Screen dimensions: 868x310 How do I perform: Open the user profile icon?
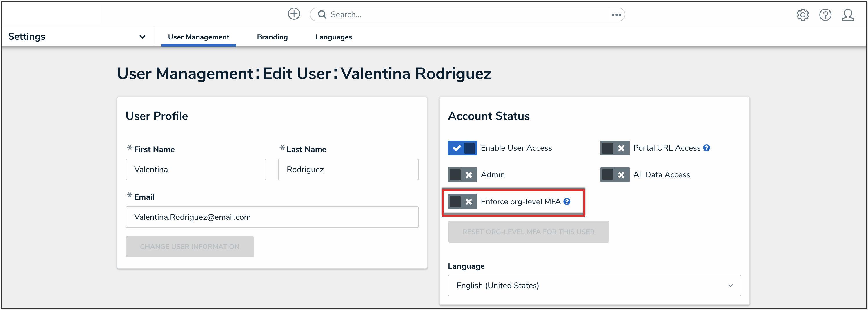pos(847,15)
